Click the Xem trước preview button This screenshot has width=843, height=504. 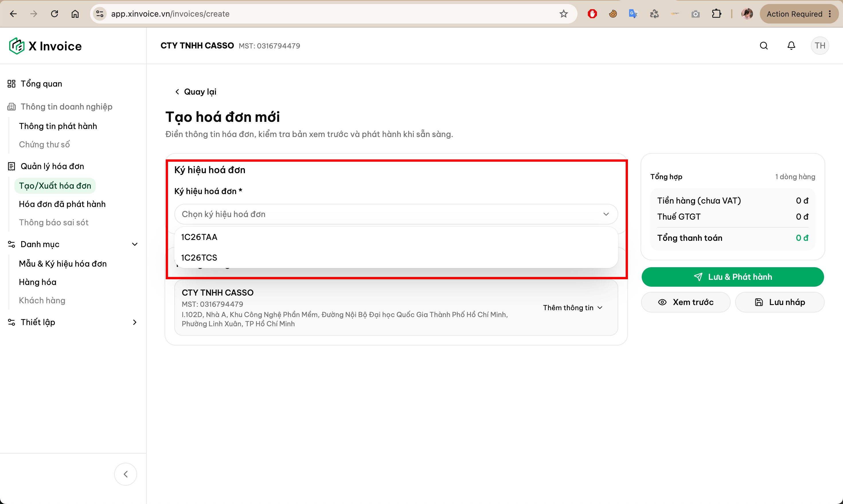pyautogui.click(x=685, y=302)
